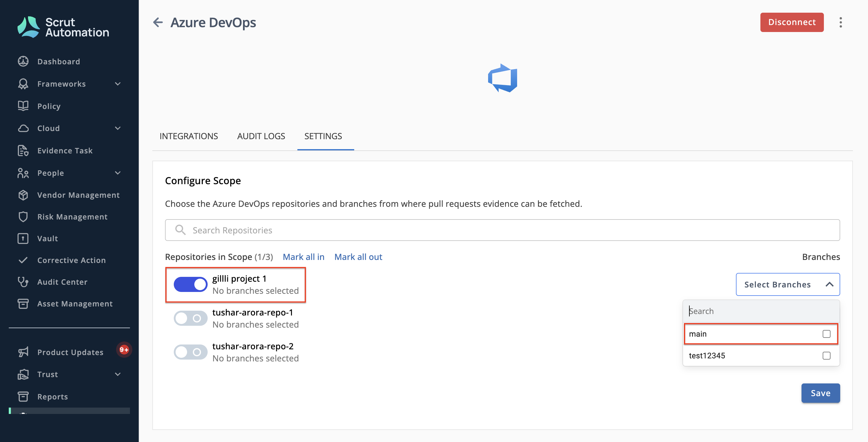Open the three-dot more options menu
The width and height of the screenshot is (868, 442).
[841, 22]
